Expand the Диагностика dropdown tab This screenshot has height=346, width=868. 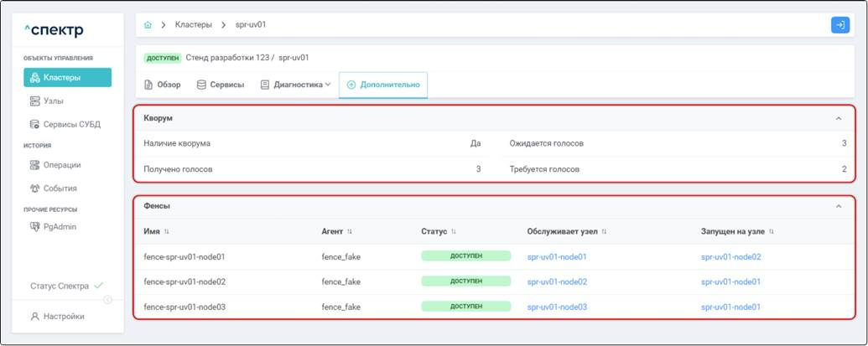click(295, 85)
